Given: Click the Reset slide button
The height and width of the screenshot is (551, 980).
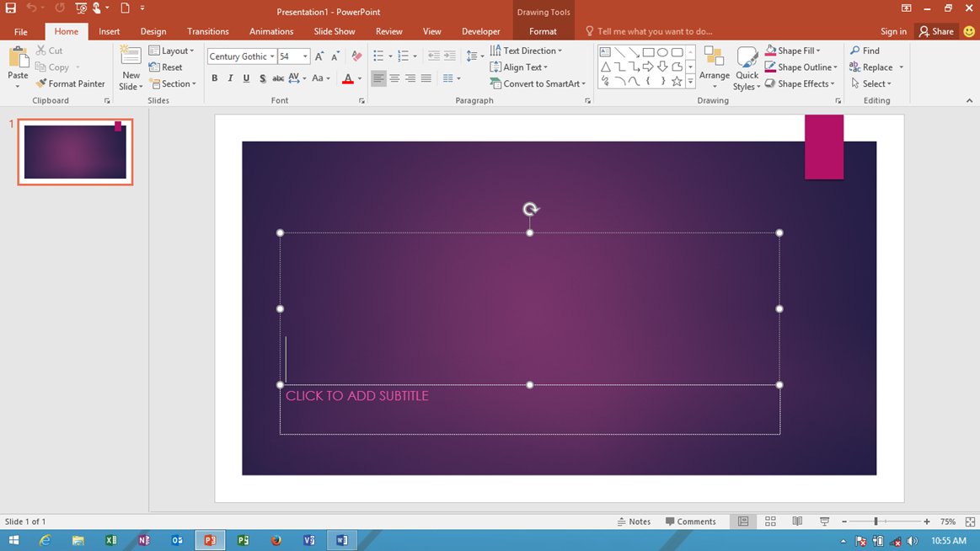Looking at the screenshot, I should point(166,67).
